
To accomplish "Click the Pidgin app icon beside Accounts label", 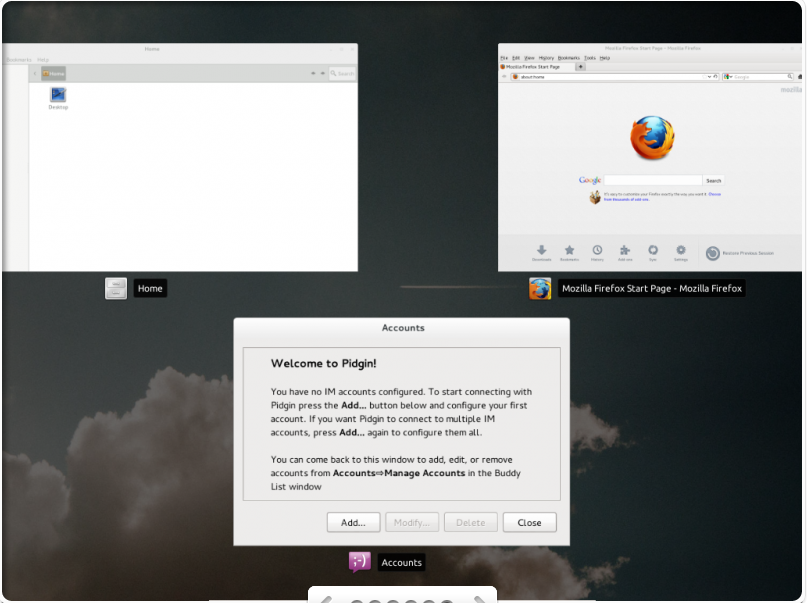I will 360,562.
